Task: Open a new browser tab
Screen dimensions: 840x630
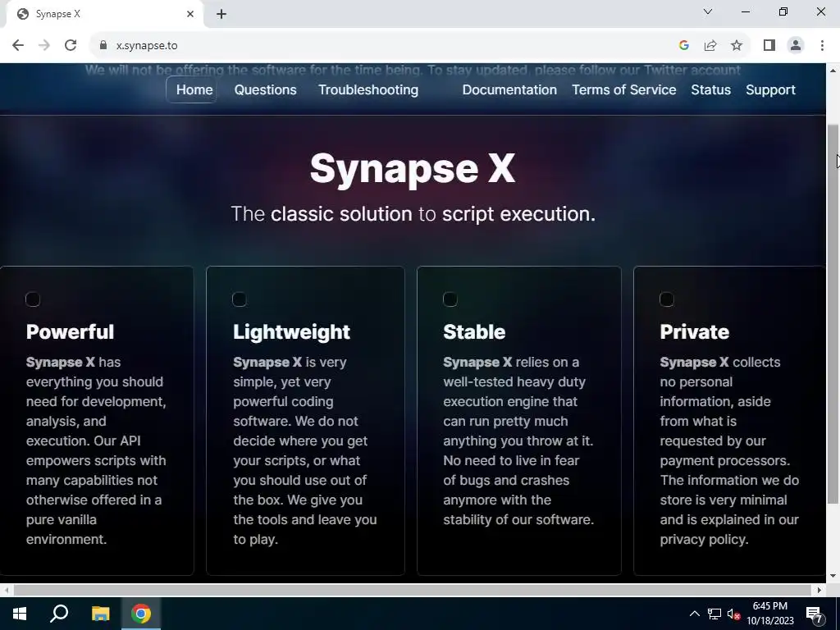Action: 221,14
